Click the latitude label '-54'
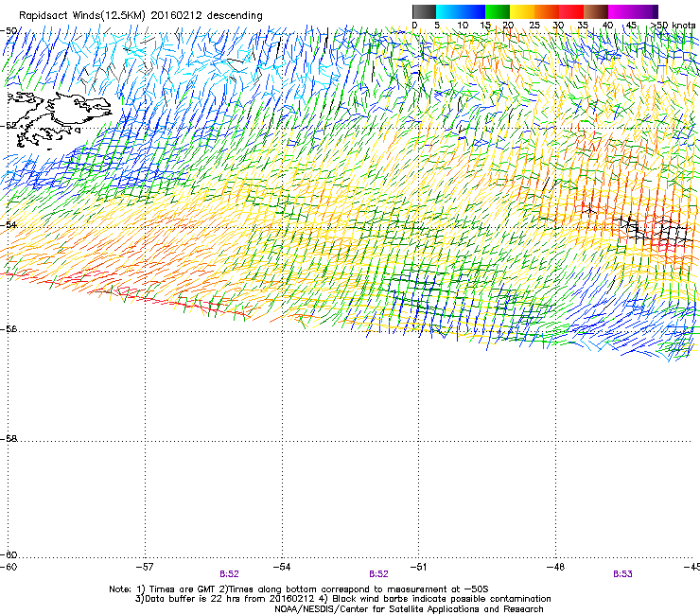 pyautogui.click(x=9, y=224)
